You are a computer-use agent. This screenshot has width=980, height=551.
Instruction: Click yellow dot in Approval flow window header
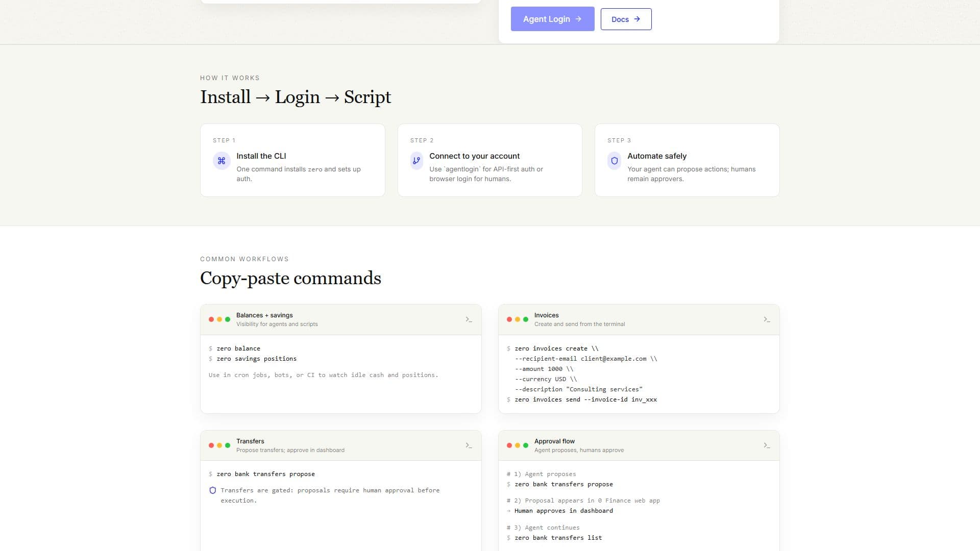(518, 445)
